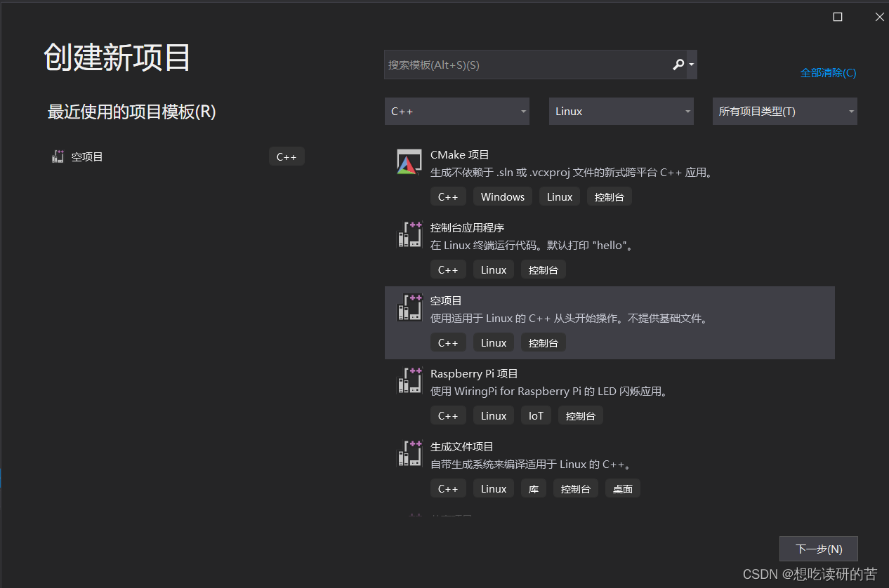Open the search options dropdown arrow
The image size is (889, 588).
click(691, 65)
